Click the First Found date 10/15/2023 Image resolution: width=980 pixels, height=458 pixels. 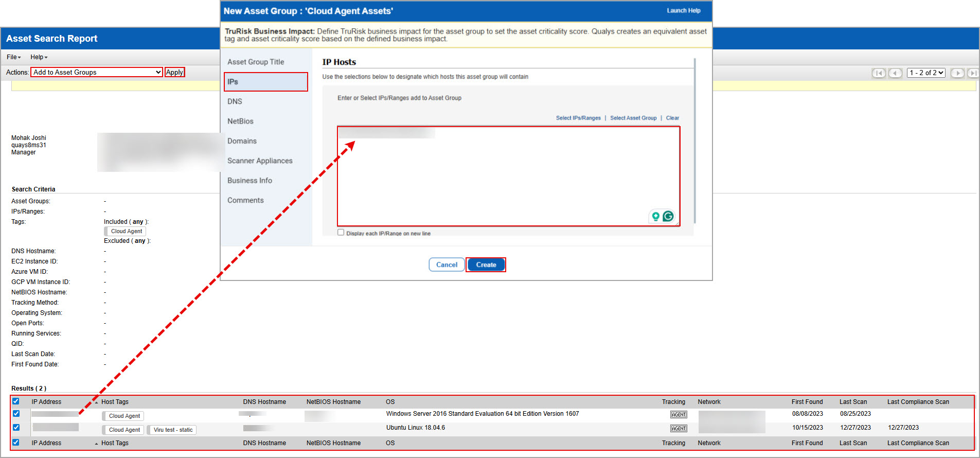tap(808, 428)
